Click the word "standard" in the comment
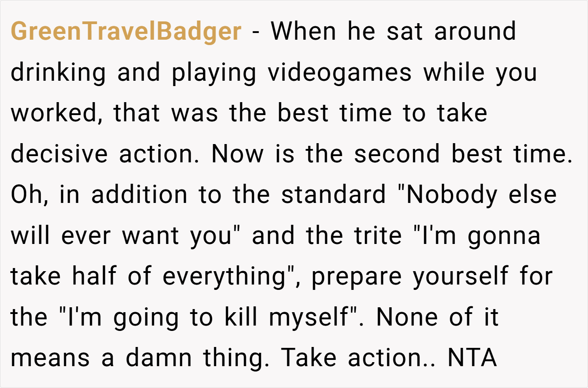 pos(334,195)
